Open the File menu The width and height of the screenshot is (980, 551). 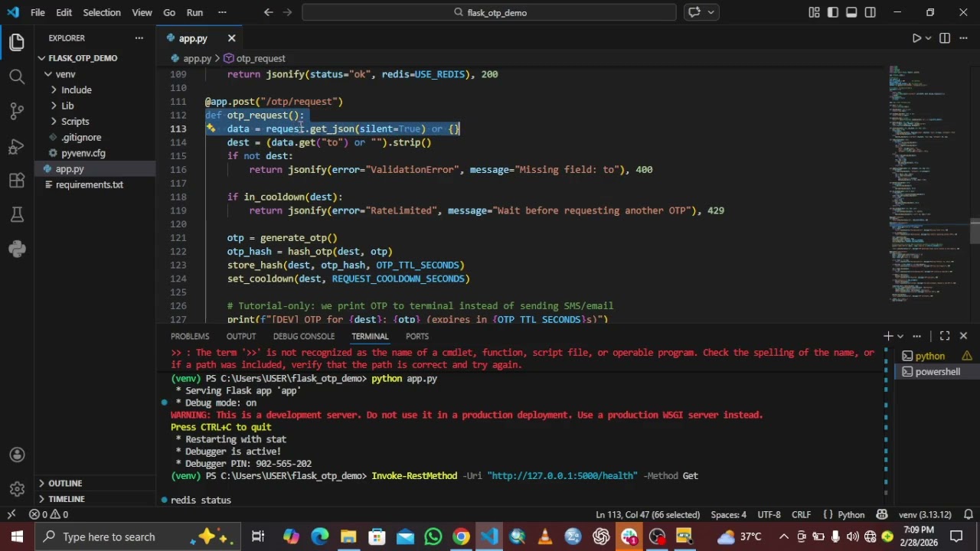tap(38, 12)
